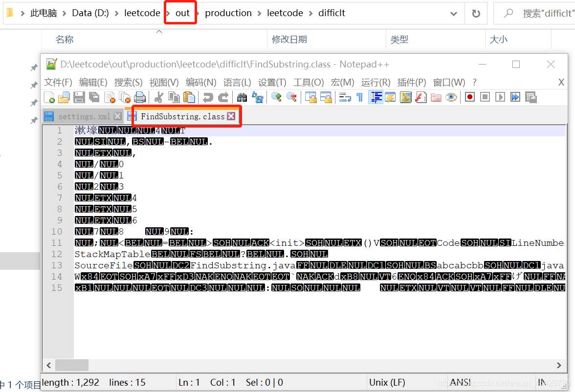Open the 搜索(S) menu
This screenshot has height=392, width=575.
point(128,82)
